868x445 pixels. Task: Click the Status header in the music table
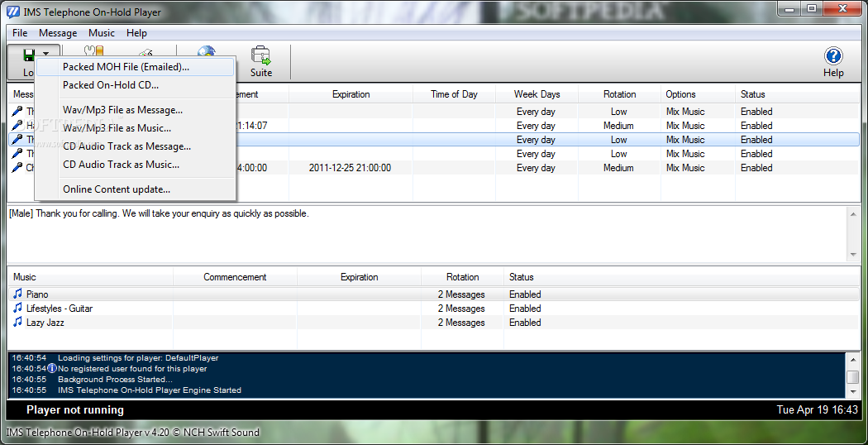pyautogui.click(x=681, y=277)
